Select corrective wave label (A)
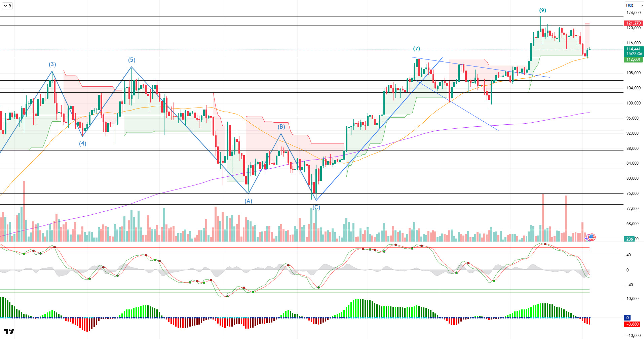 click(x=248, y=201)
